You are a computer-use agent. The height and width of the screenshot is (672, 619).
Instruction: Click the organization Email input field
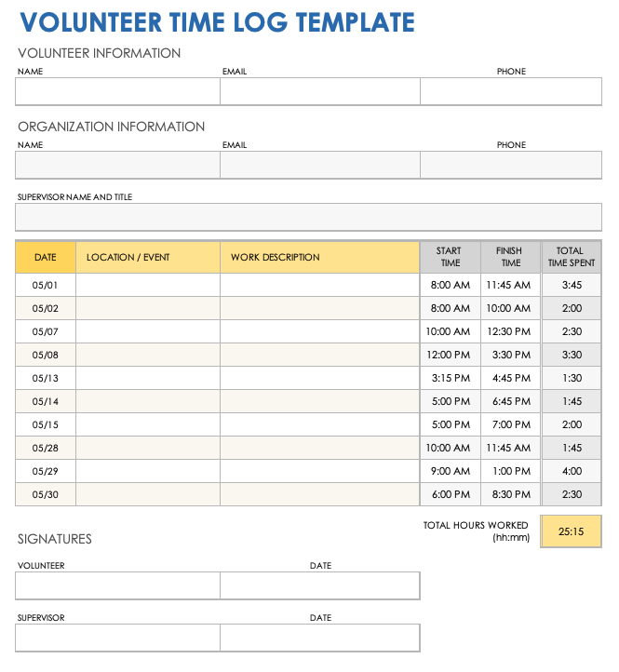(x=319, y=165)
